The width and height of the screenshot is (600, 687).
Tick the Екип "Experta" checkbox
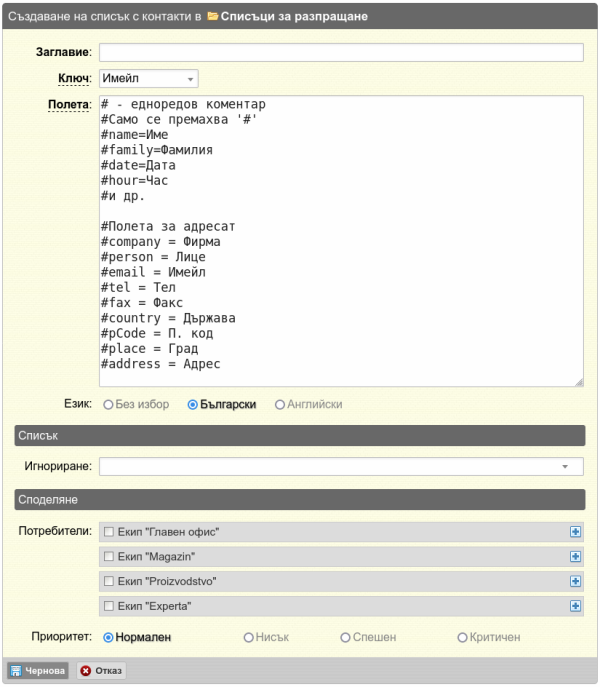pos(109,606)
